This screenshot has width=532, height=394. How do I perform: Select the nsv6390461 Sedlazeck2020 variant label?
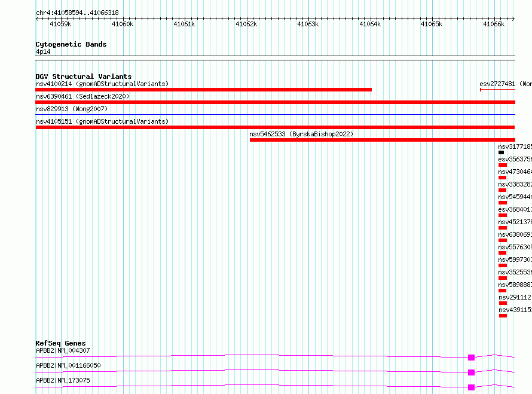pos(82,96)
